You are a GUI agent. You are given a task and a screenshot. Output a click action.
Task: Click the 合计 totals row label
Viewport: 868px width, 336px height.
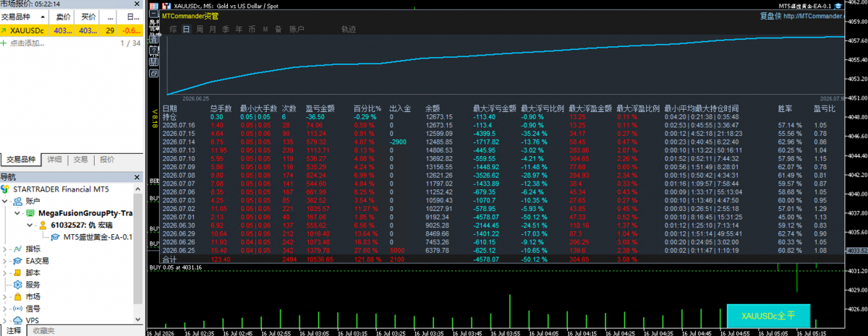coord(169,258)
